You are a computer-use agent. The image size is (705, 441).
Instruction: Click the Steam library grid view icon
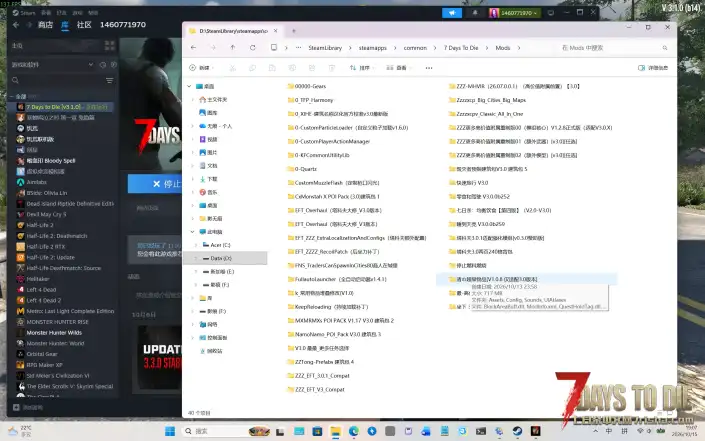pyautogui.click(x=110, y=45)
